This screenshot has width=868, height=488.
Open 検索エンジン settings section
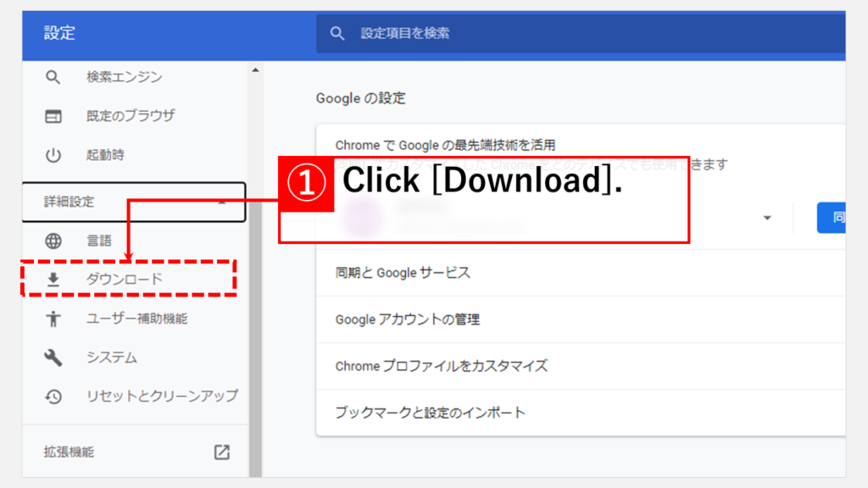tap(124, 77)
